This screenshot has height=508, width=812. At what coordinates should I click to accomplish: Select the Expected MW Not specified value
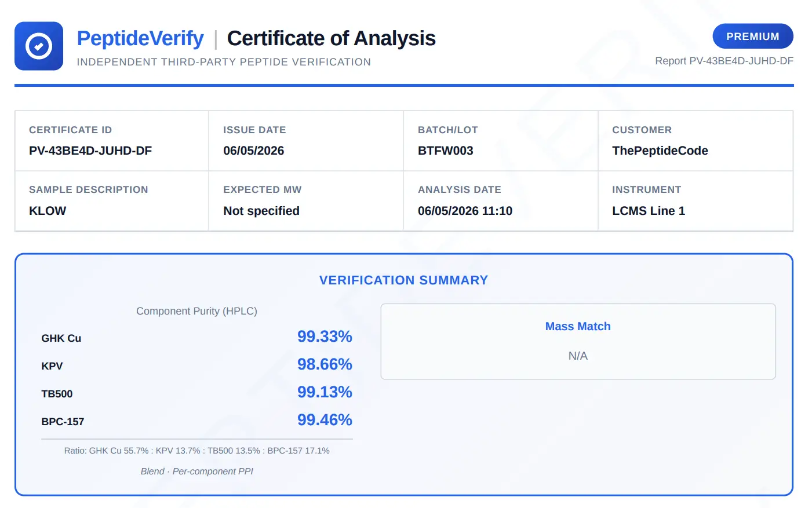click(x=261, y=211)
